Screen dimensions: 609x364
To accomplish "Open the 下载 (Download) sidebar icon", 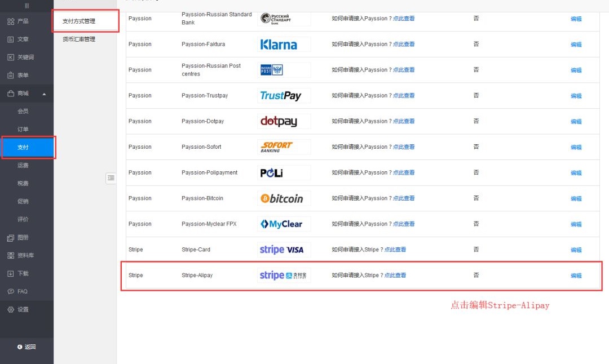I will pos(11,274).
